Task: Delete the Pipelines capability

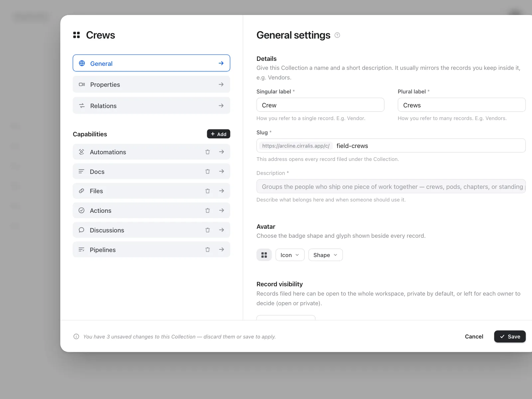Action: click(207, 250)
